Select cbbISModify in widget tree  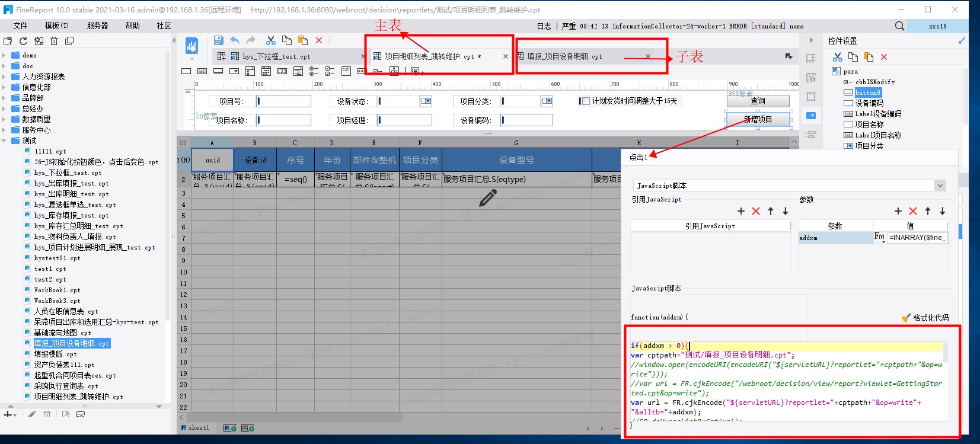coord(874,82)
